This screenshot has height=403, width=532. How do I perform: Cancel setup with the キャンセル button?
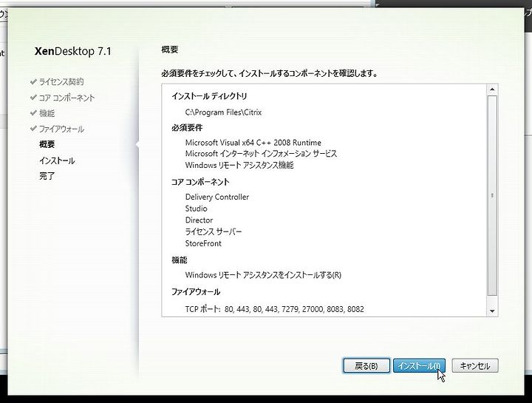pos(474,365)
